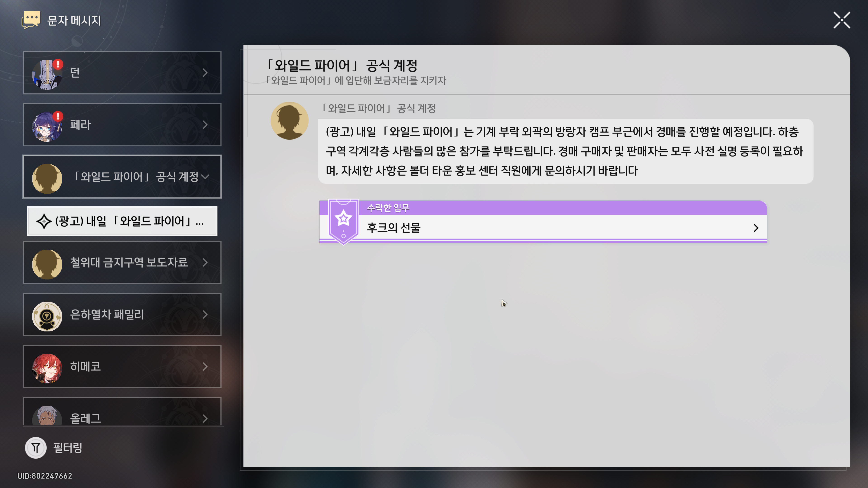The image size is (868, 488).
Task: Click 올레그's gray-haired avatar icon
Action: [x=47, y=416]
